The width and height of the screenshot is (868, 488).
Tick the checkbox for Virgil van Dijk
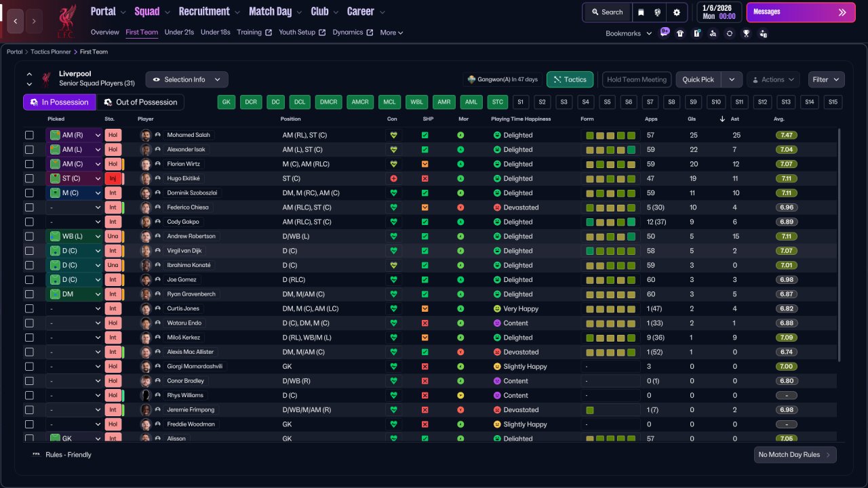pos(29,251)
